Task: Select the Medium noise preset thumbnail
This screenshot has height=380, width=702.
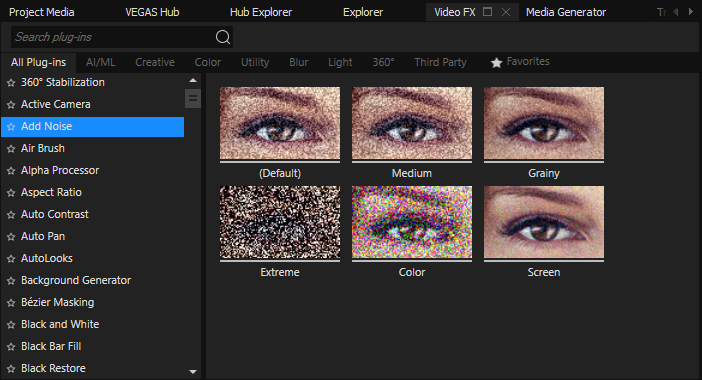Action: pos(412,124)
